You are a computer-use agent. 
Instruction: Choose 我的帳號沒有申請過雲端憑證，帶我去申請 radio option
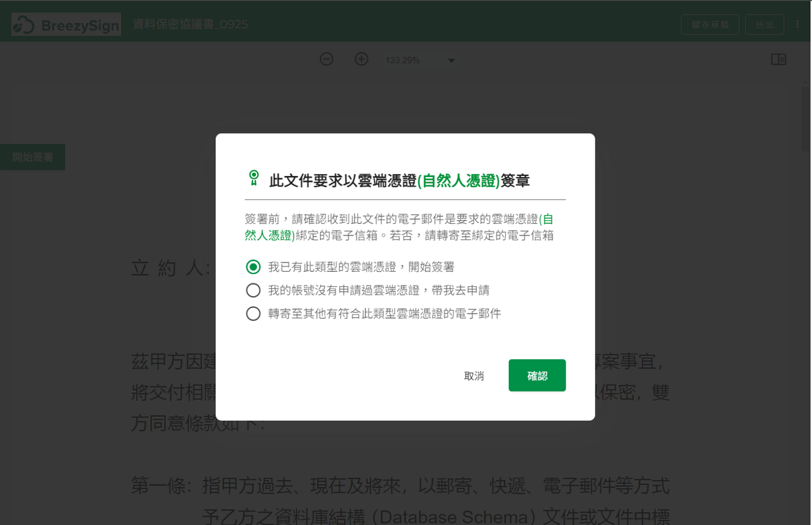(x=253, y=290)
